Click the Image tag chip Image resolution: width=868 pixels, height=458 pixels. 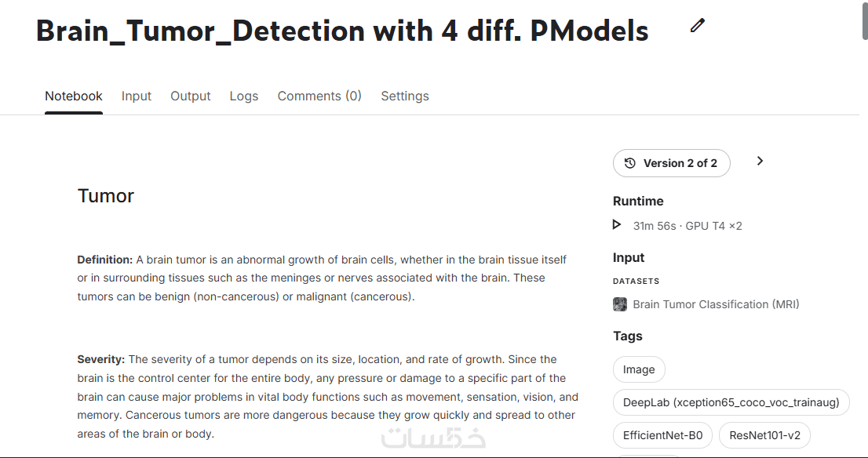pos(639,369)
